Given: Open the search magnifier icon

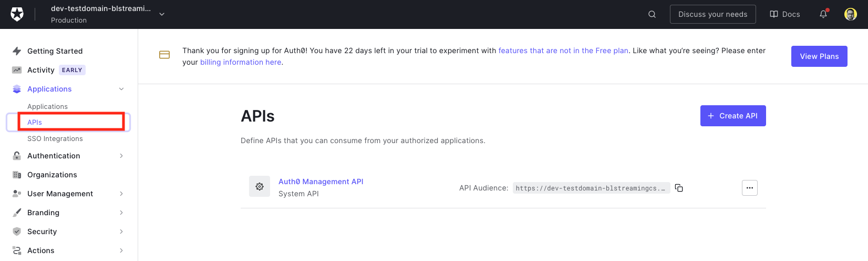Looking at the screenshot, I should tap(652, 14).
